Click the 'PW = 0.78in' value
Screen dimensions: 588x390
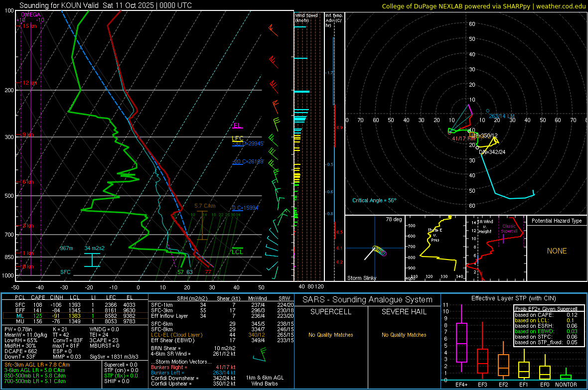pyautogui.click(x=18, y=329)
